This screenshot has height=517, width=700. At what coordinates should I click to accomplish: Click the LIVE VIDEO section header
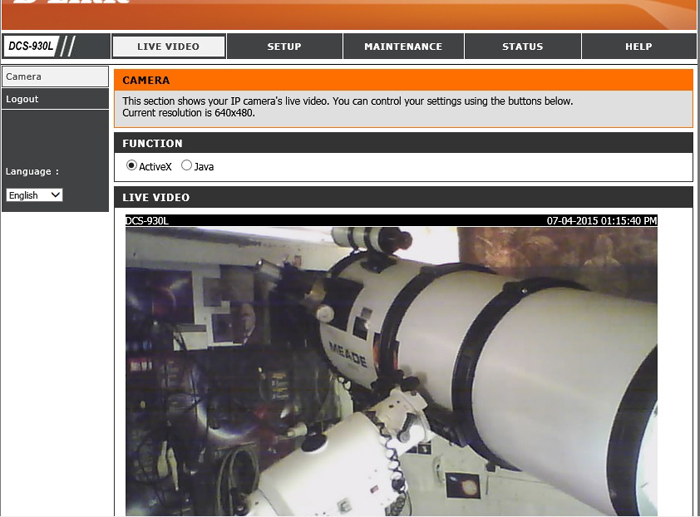(404, 197)
